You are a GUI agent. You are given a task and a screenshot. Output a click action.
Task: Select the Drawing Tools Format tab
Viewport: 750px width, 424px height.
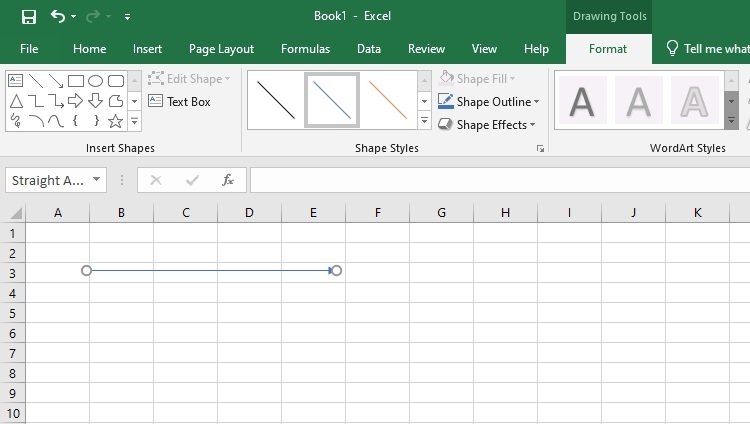[x=608, y=49]
